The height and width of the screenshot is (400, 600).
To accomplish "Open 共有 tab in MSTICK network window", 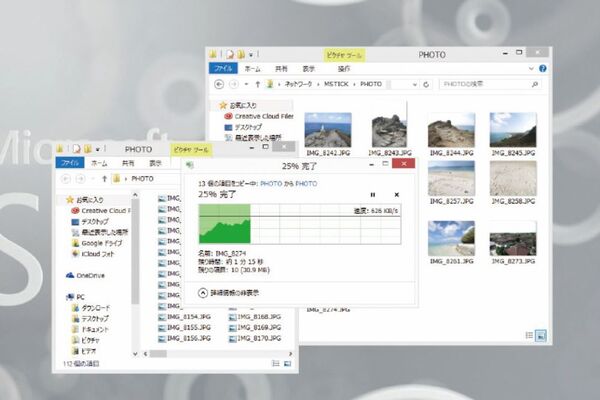I will coord(281,69).
